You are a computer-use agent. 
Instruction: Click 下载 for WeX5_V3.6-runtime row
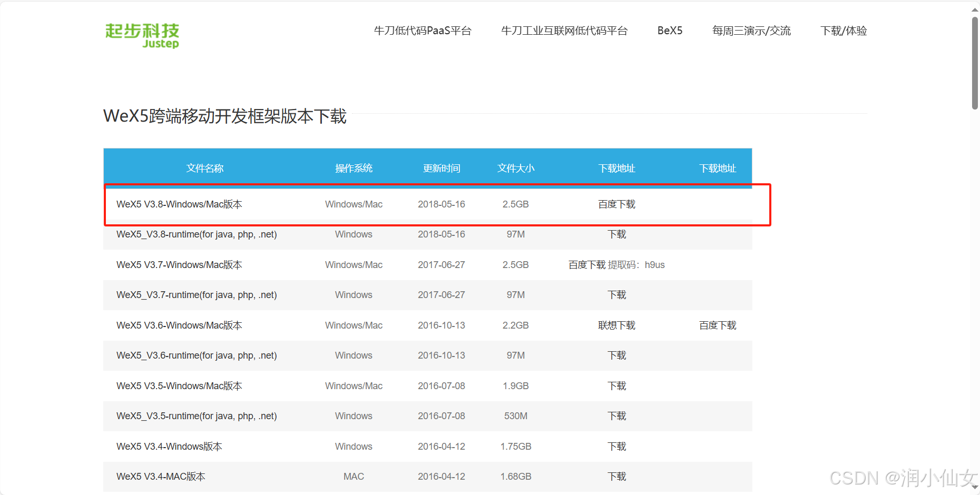[x=616, y=355]
